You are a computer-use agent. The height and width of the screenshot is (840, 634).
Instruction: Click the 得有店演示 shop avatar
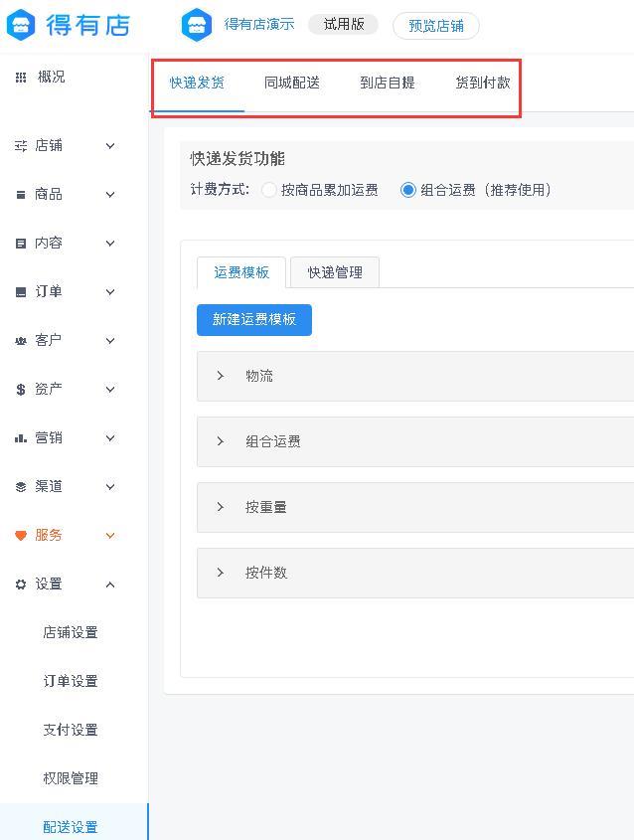click(197, 25)
